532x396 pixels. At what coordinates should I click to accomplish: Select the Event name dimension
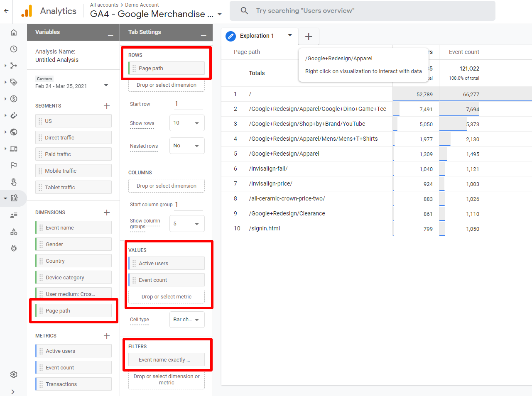(74, 227)
